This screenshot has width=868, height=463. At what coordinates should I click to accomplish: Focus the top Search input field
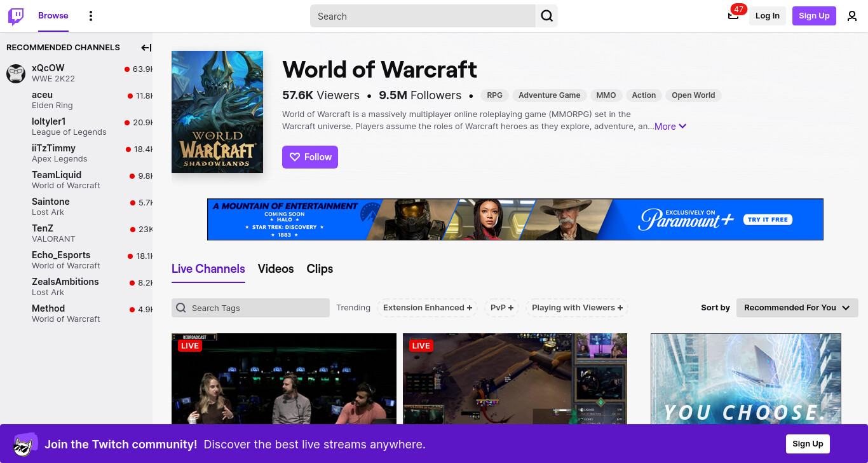coord(423,16)
